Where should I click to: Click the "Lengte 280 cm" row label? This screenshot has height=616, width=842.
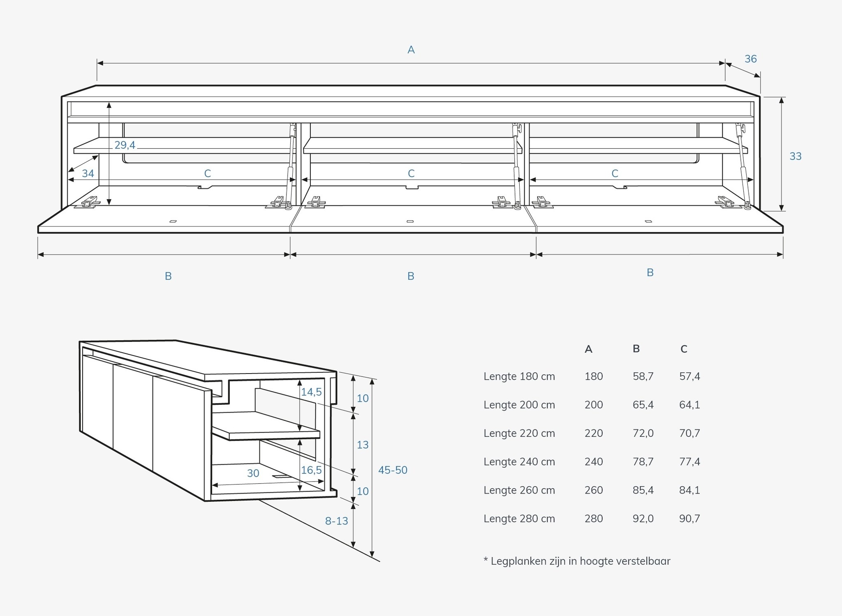pyautogui.click(x=519, y=519)
